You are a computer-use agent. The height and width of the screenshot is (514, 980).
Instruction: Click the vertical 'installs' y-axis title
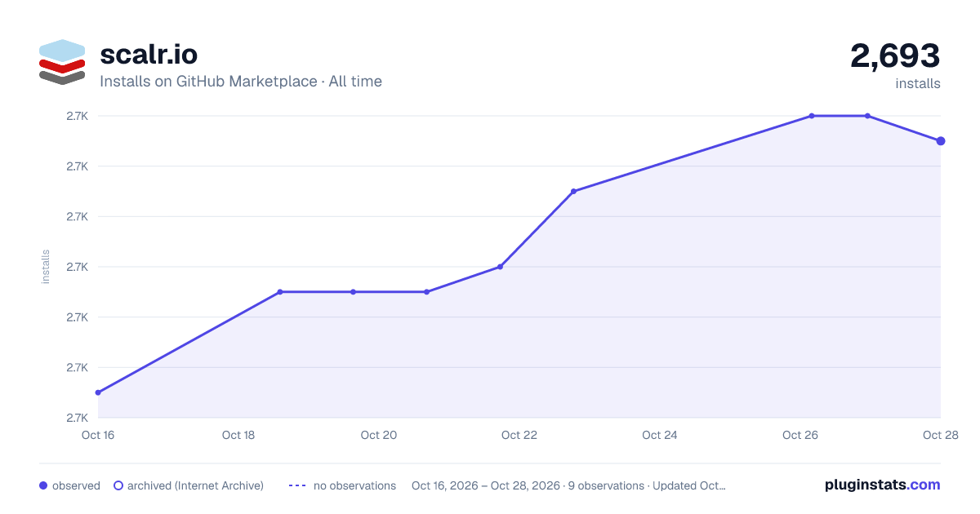46,267
